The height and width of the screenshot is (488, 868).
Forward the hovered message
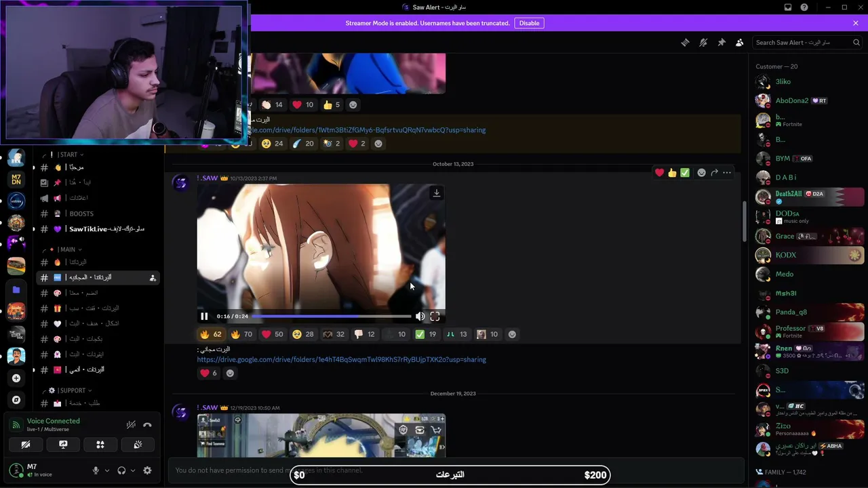[x=714, y=173]
